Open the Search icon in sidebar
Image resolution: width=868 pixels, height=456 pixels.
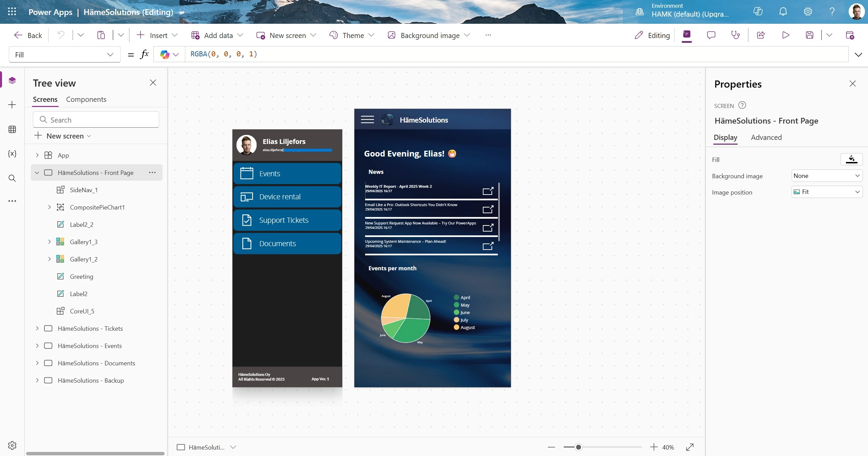pos(12,178)
